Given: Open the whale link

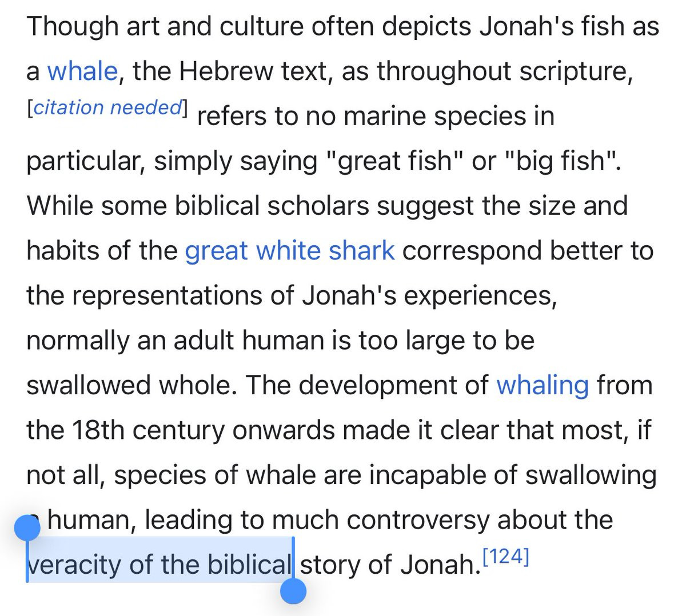Looking at the screenshot, I should click(x=82, y=71).
